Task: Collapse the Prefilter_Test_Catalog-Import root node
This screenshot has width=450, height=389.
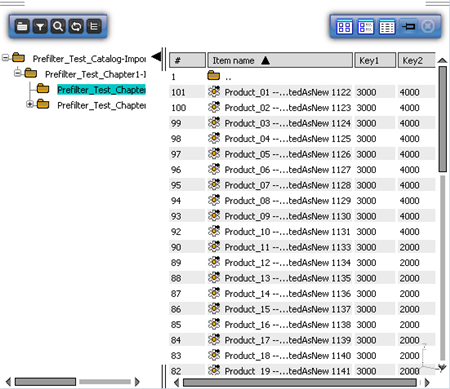Action: [x=5, y=58]
